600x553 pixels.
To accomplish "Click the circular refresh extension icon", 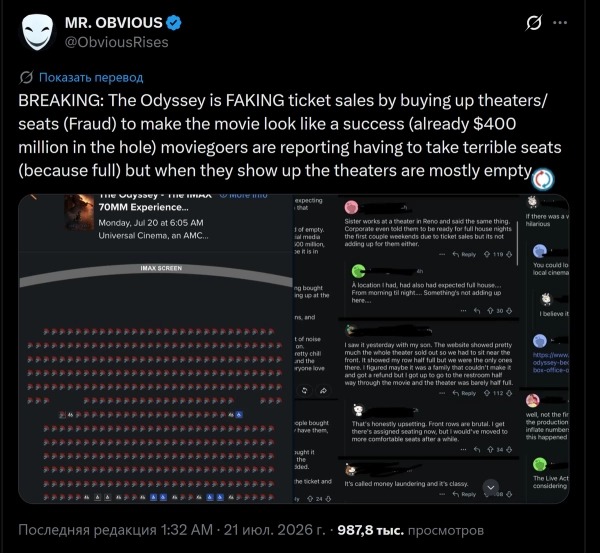I will (543, 179).
